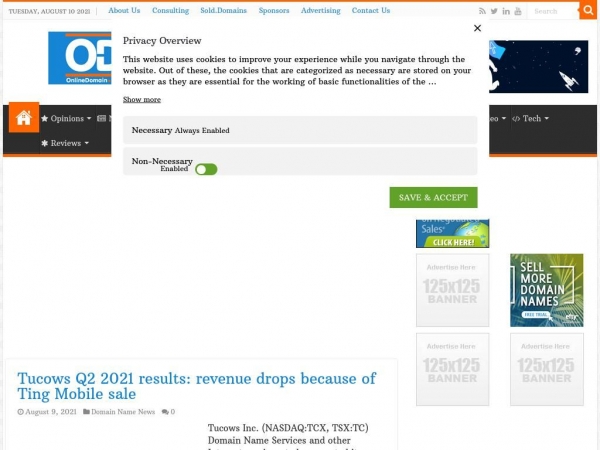
Task: Open the LinkedIn icon
Action: click(506, 11)
